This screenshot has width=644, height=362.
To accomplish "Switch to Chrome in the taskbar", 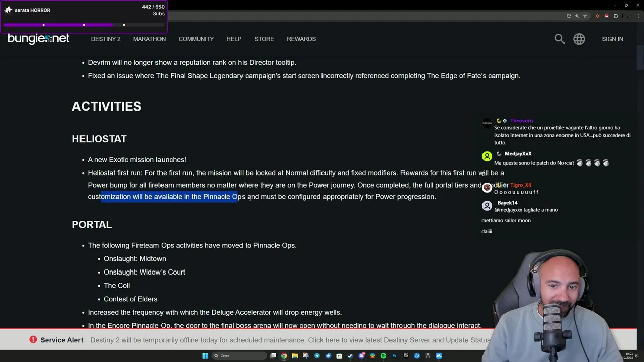I will 284,356.
